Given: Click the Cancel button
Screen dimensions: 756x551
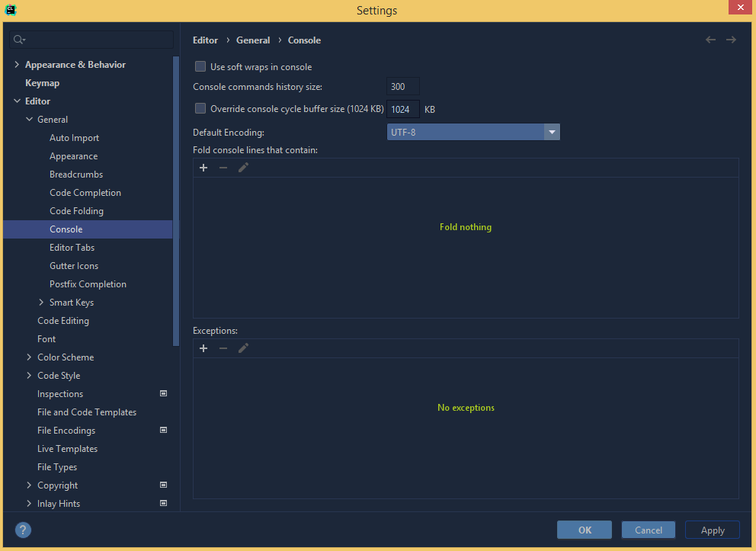Looking at the screenshot, I should 649,530.
